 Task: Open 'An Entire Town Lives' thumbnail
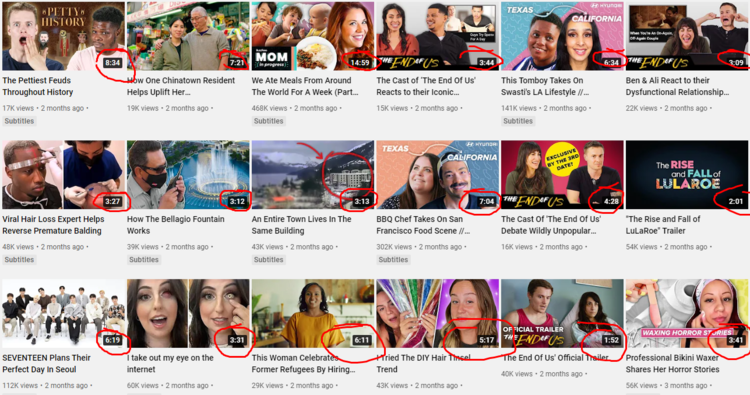tap(313, 175)
